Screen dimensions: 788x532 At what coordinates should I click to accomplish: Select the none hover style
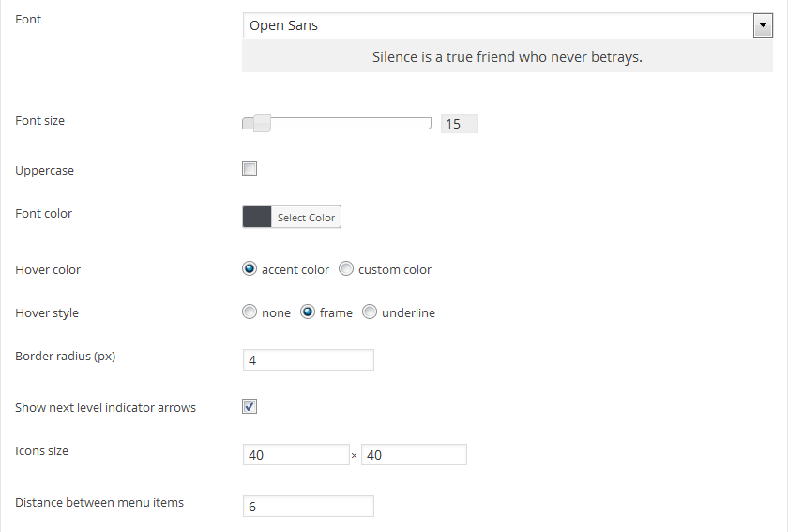pyautogui.click(x=250, y=312)
